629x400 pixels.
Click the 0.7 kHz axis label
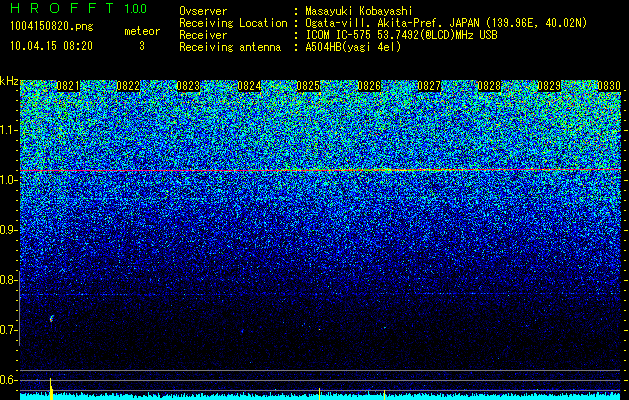point(9,330)
